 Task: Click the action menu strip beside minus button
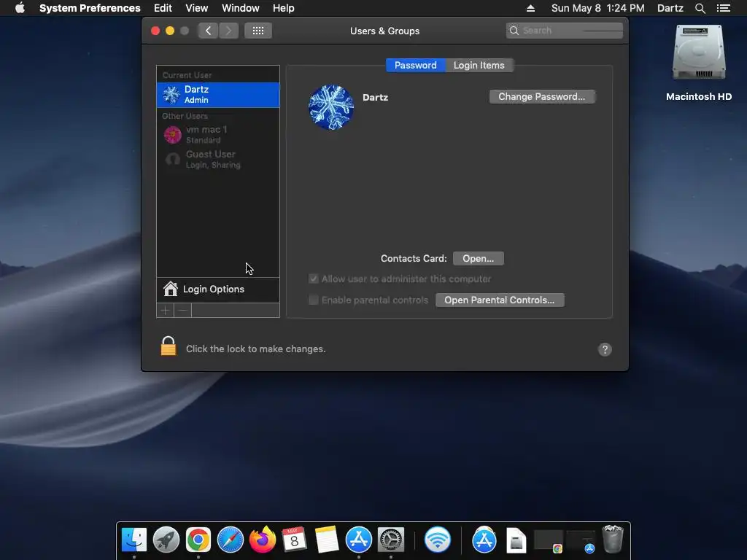(236, 311)
